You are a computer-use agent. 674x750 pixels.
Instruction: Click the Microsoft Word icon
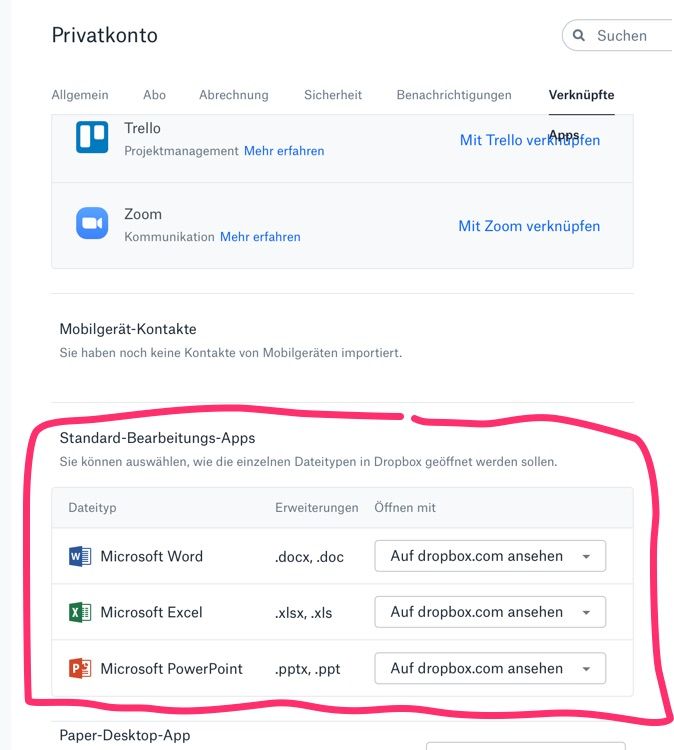point(80,556)
